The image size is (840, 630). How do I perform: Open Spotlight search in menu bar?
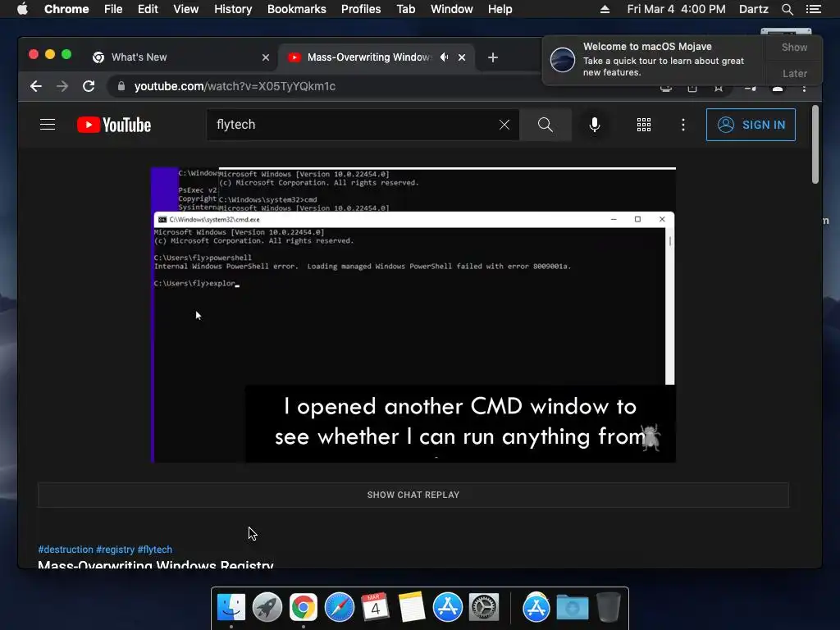787,9
